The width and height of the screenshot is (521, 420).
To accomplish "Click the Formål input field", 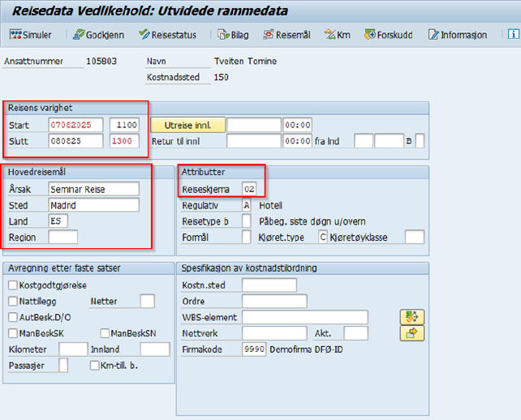I will (x=246, y=237).
